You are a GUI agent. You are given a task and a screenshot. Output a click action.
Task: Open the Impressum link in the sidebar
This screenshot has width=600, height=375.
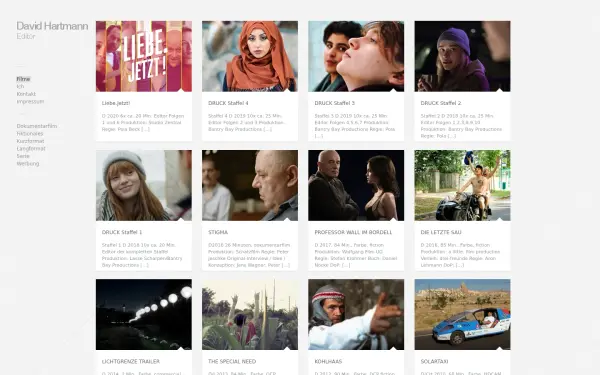(x=30, y=102)
